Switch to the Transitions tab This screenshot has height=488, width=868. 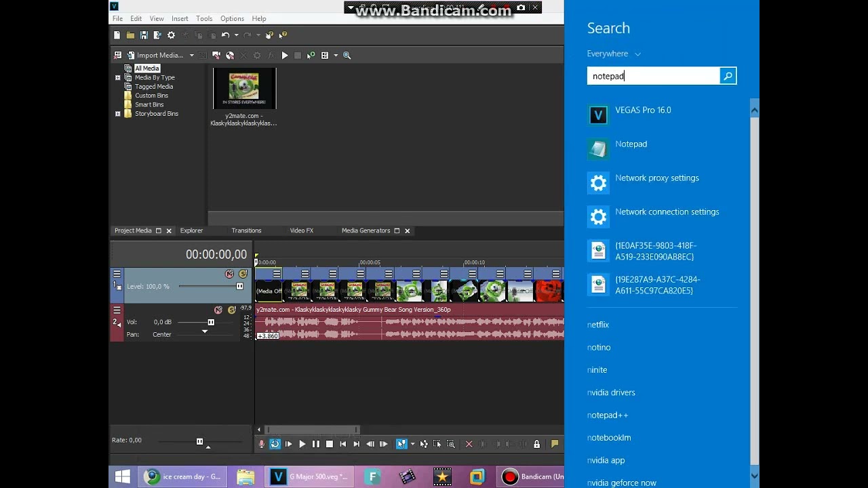246,230
